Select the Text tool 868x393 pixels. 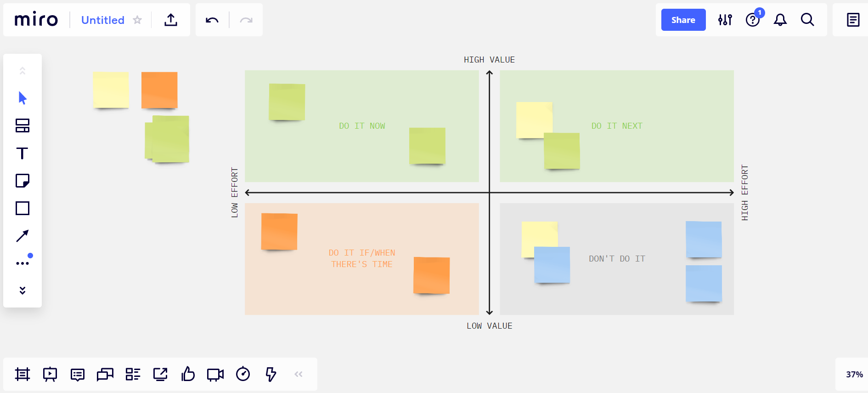[x=22, y=153]
